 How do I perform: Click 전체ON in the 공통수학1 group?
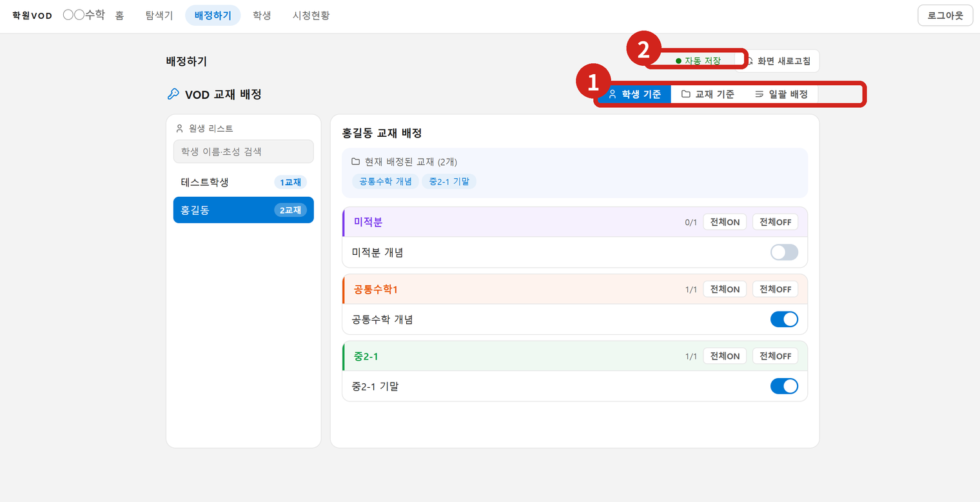pyautogui.click(x=725, y=289)
